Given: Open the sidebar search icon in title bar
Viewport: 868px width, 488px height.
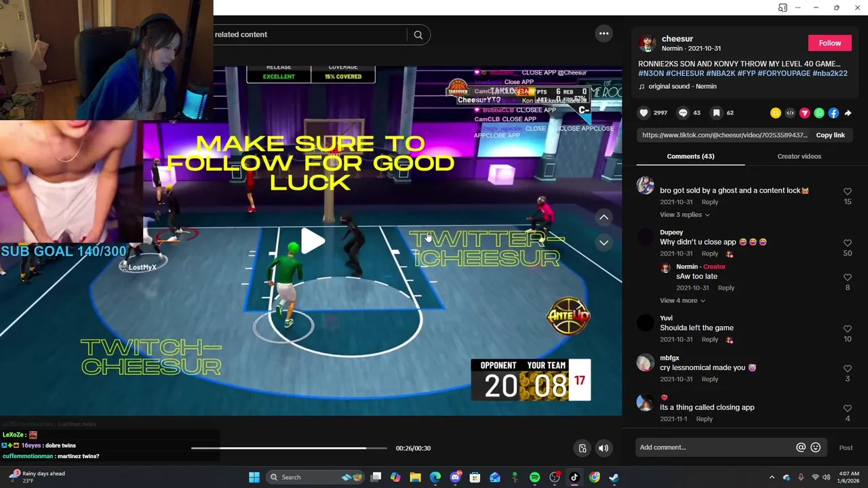Looking at the screenshot, I should point(783,7).
